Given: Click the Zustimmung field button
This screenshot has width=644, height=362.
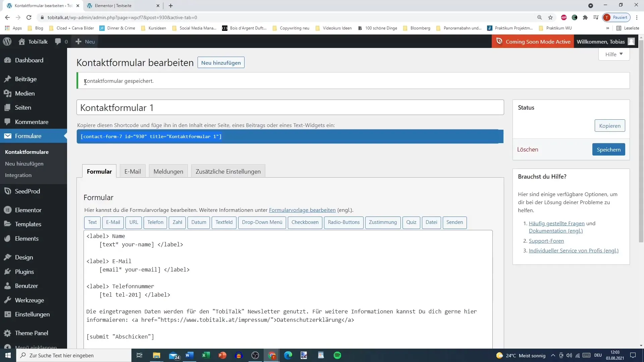Looking at the screenshot, I should tap(383, 222).
